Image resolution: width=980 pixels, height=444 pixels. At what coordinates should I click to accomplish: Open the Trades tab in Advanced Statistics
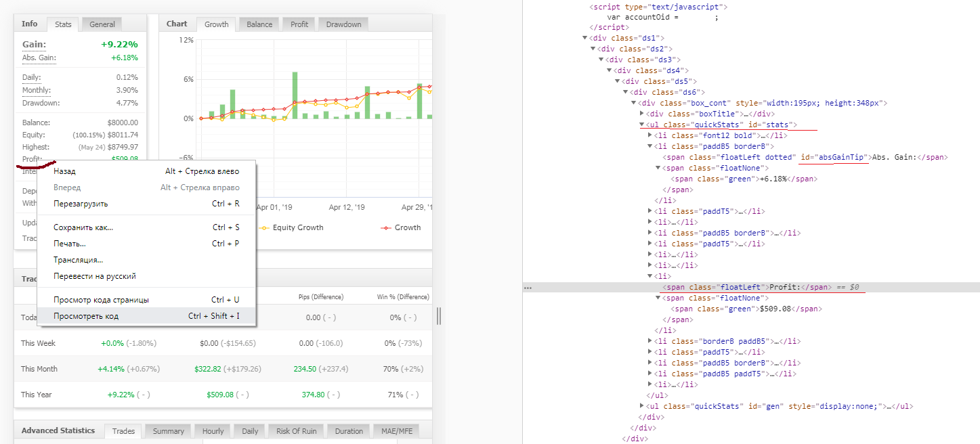[x=123, y=431]
